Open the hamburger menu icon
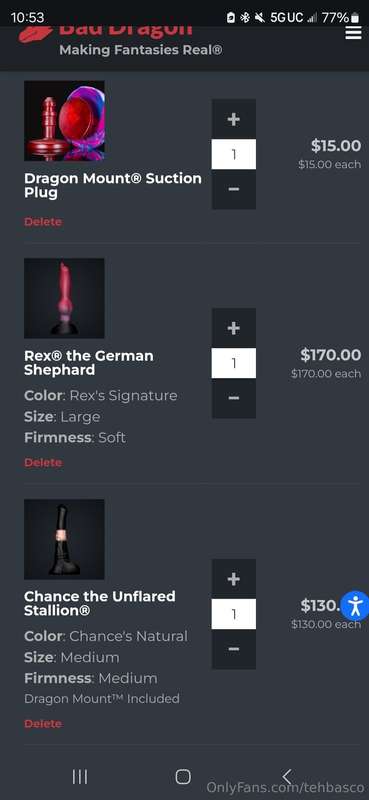The width and height of the screenshot is (369, 800). click(353, 33)
